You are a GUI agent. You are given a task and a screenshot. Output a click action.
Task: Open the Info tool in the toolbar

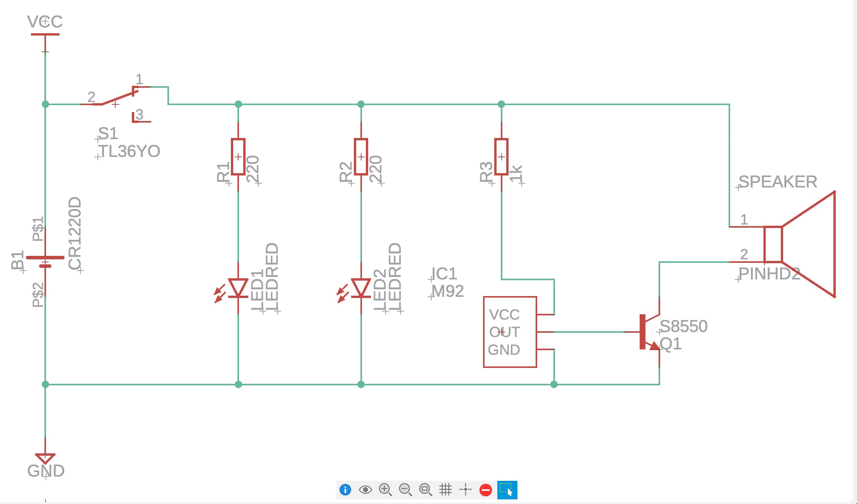[x=345, y=489]
